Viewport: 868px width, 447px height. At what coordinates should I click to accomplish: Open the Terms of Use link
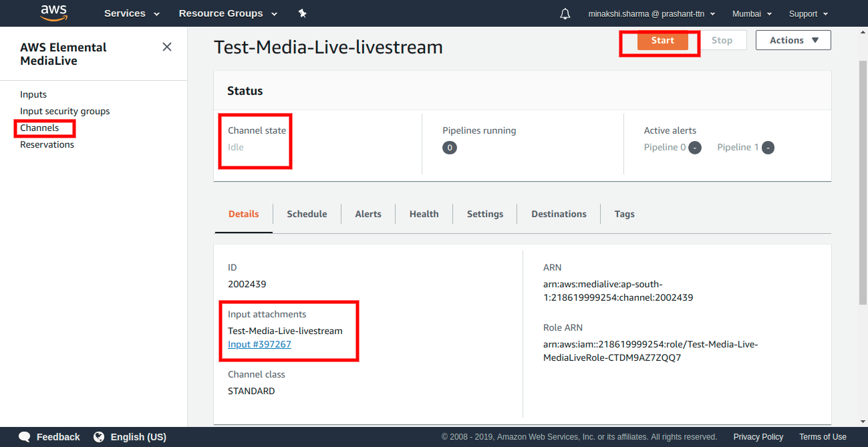[823, 437]
